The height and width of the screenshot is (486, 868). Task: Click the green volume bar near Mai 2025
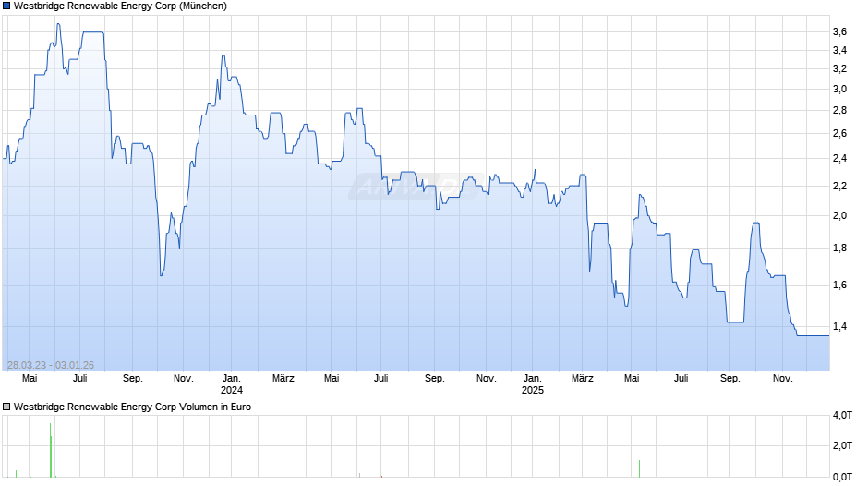pyautogui.click(x=639, y=468)
